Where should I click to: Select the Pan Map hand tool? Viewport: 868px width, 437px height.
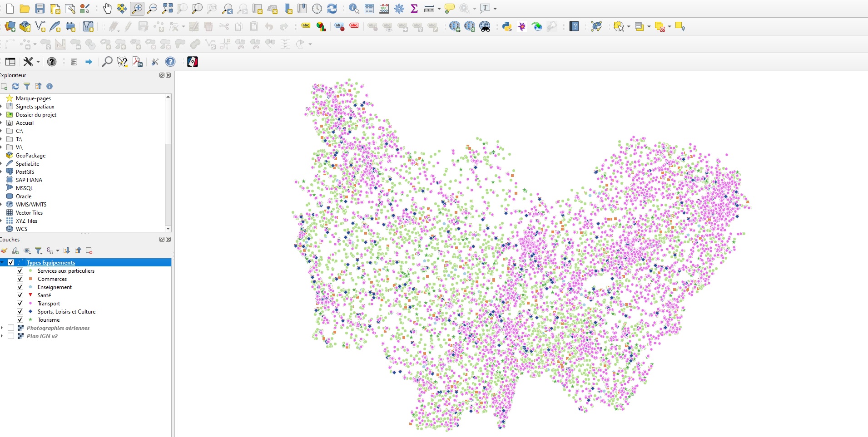coord(107,9)
